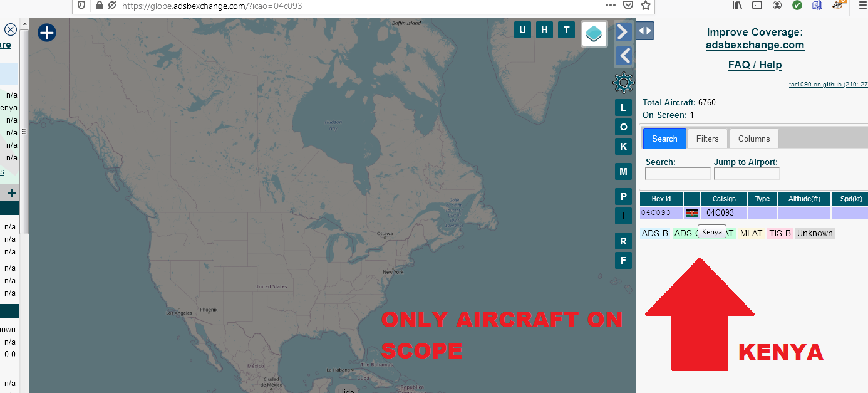This screenshot has height=393, width=868.
Task: Sort by the Spd(kt) column
Action: click(850, 199)
